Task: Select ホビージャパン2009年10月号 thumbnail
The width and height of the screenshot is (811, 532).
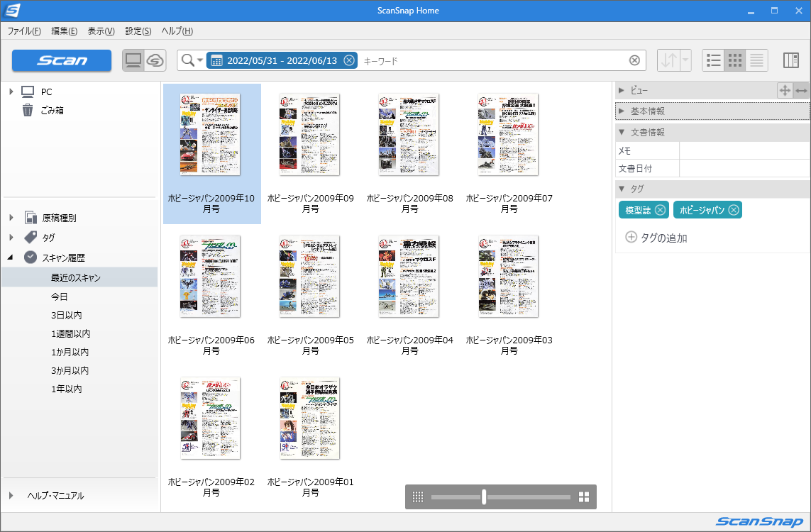Action: (x=211, y=135)
